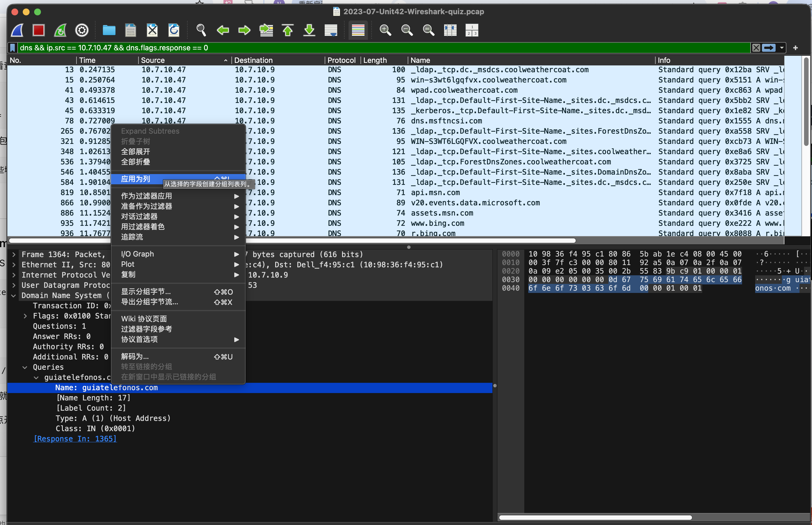812x525 pixels.
Task: Go back with green left arrow
Action: pos(223,30)
